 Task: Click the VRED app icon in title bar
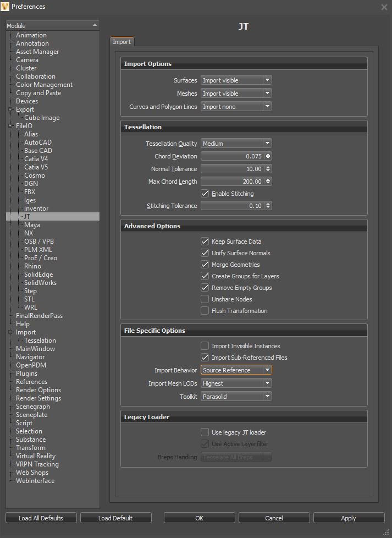click(x=5, y=7)
